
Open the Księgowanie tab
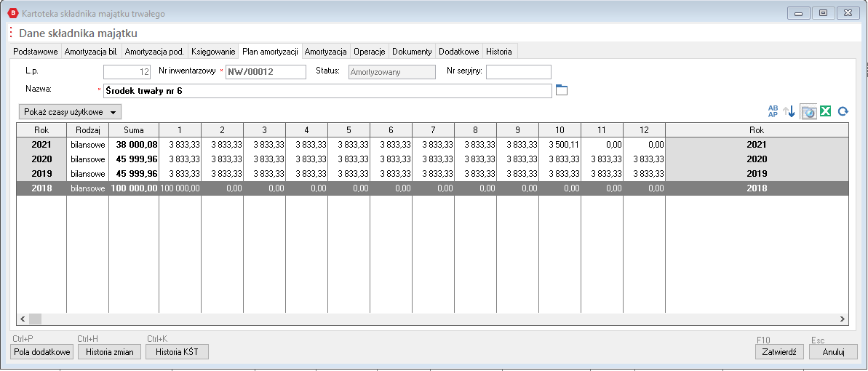point(213,52)
